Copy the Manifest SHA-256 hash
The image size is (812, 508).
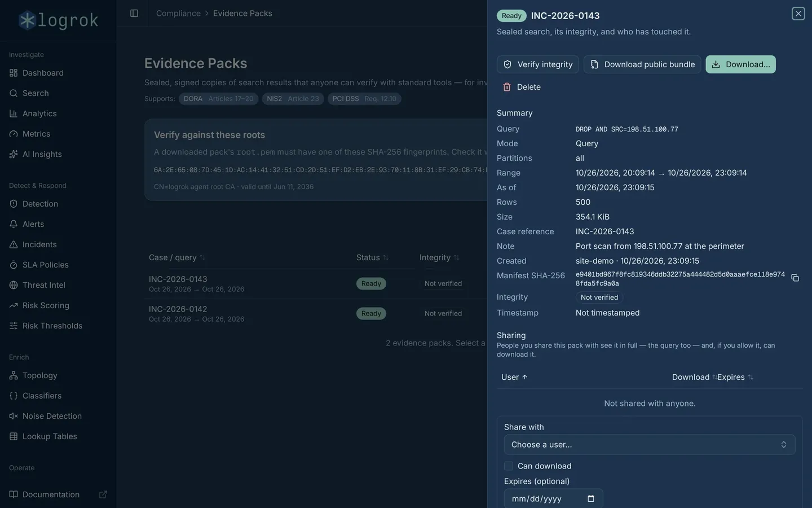(x=795, y=278)
